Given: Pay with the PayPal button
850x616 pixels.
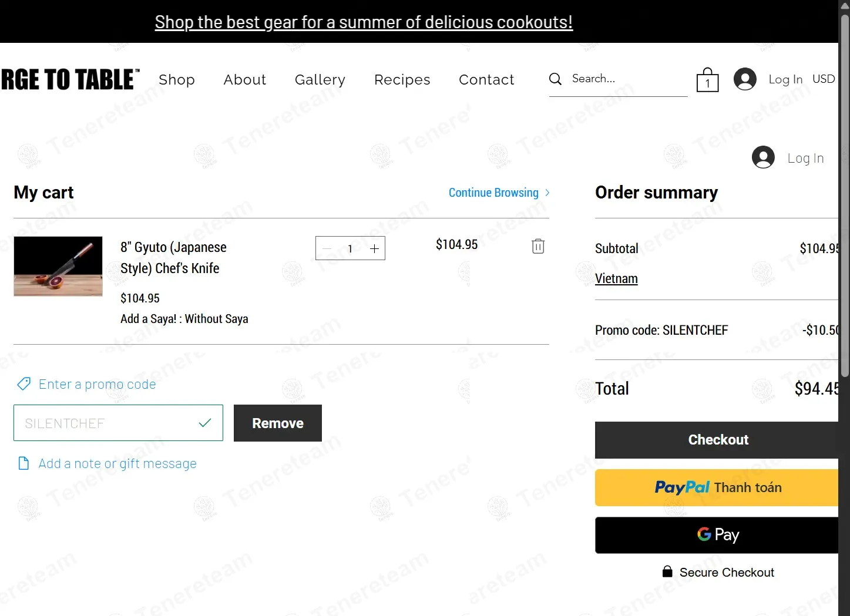Looking at the screenshot, I should 717,487.
